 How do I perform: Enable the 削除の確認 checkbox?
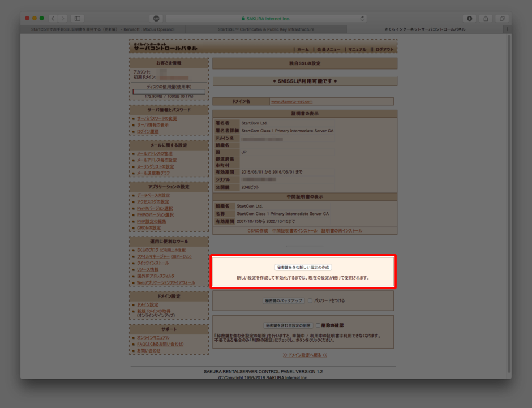point(318,325)
